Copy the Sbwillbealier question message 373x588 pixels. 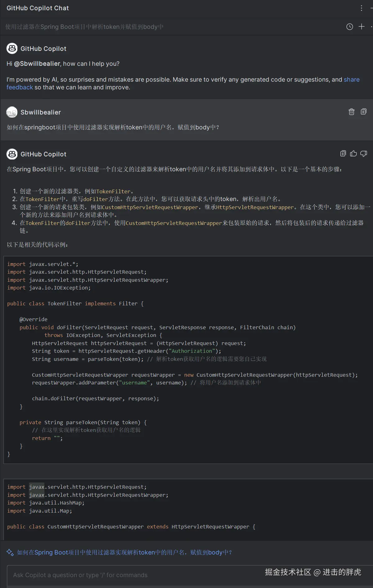click(x=364, y=112)
